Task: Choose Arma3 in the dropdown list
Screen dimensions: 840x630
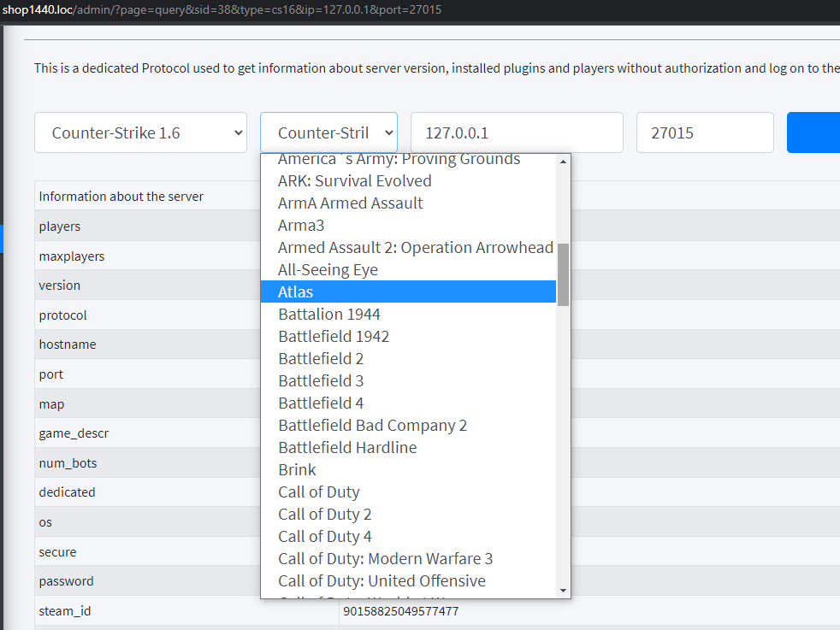Action: [x=301, y=226]
